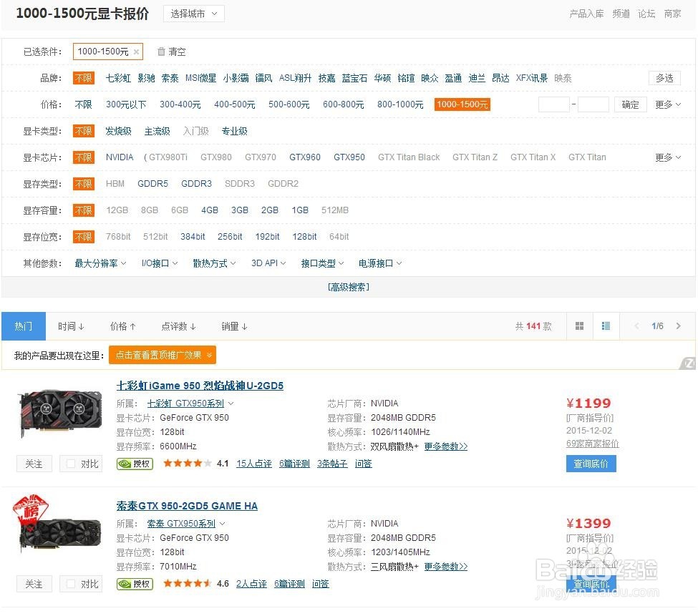Image resolution: width=698 pixels, height=616 pixels.
Task: Open the 接口类型 dropdown
Action: coord(322,263)
